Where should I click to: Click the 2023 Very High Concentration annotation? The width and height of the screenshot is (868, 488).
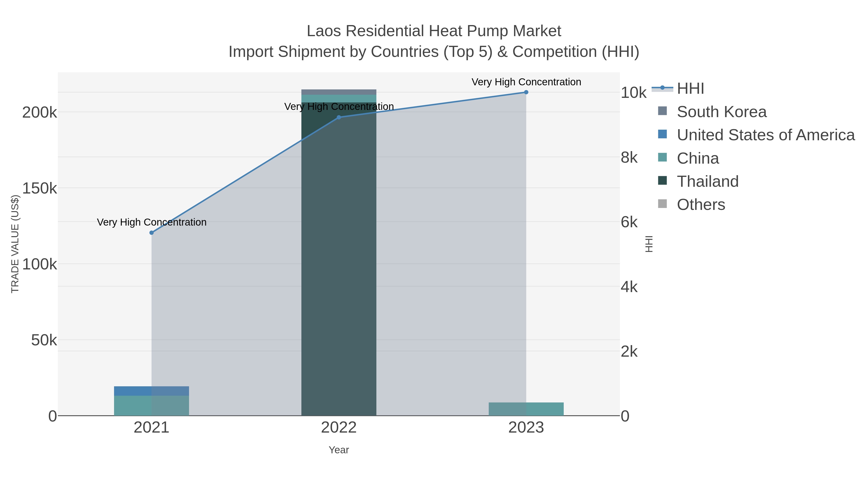click(x=526, y=82)
